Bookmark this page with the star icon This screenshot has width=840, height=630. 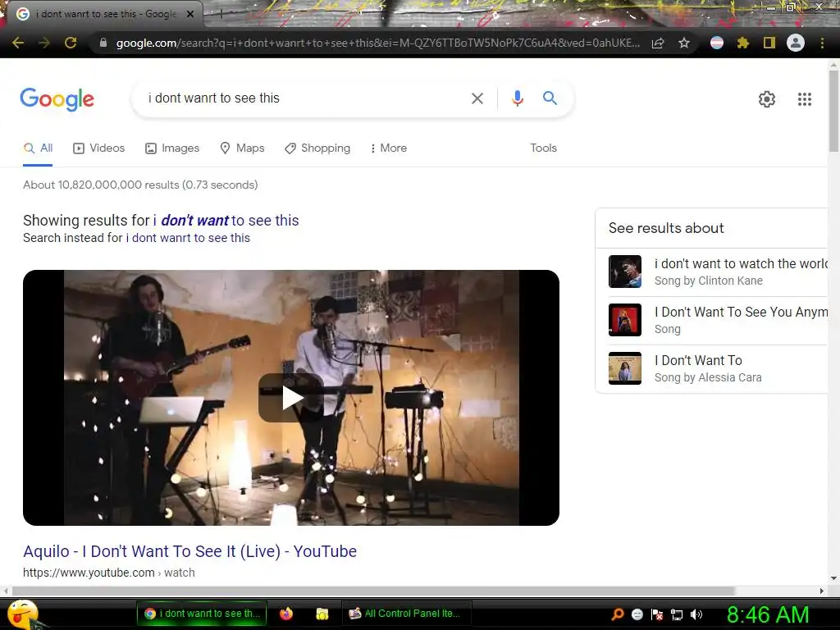683,43
